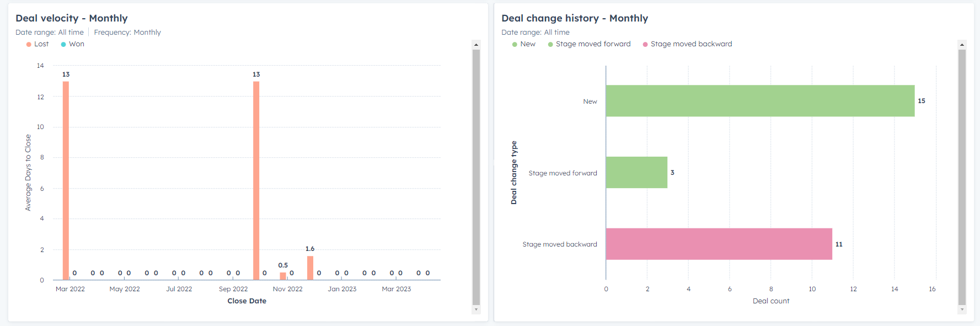Click the pink 'Stage moved backward' legend dot
This screenshot has height=326, width=980.
coord(644,44)
